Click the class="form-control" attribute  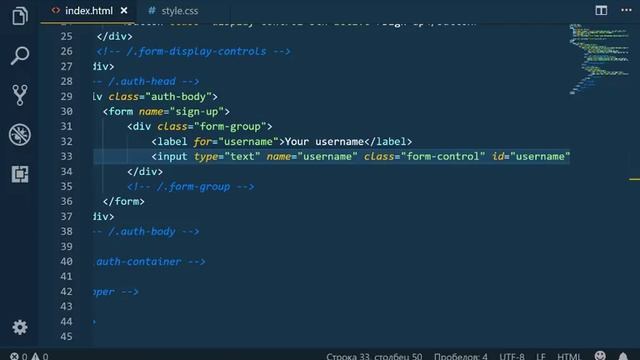point(424,156)
